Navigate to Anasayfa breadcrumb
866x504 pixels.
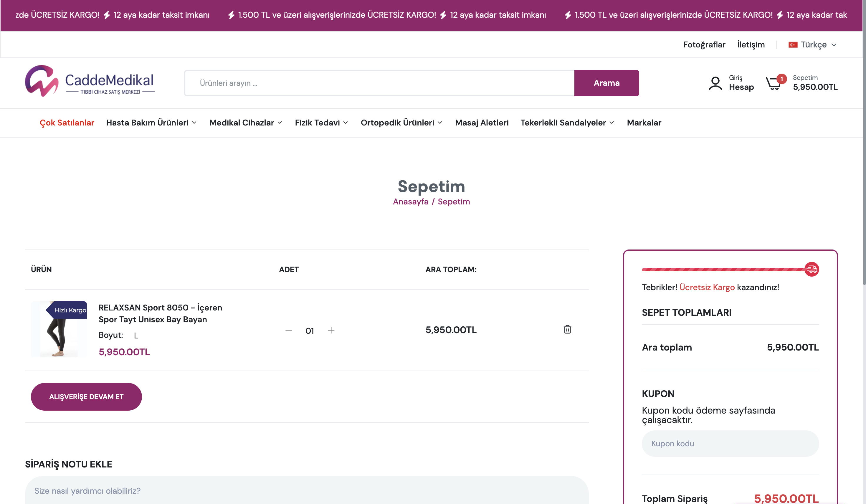tap(411, 202)
